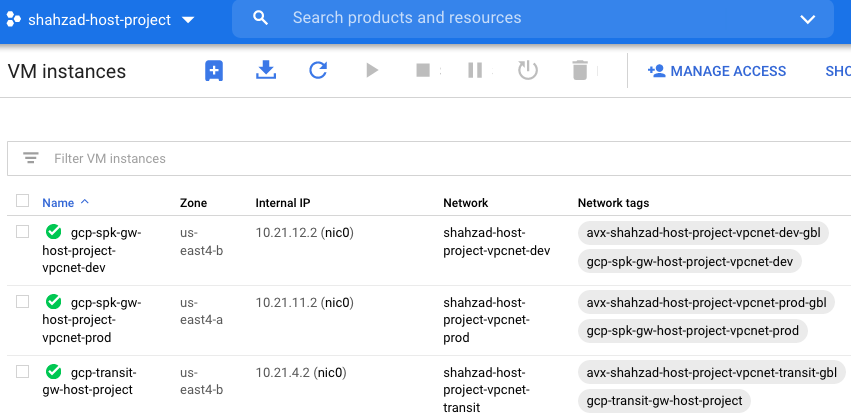Select checkbox for gcp-spk-gw-host-project-vpcnet-prod row

point(22,301)
